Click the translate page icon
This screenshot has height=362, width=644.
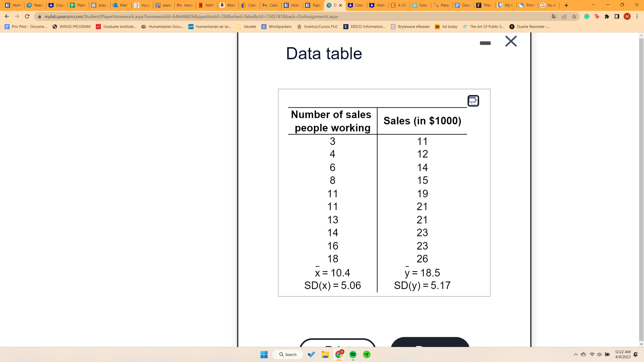pos(554,16)
